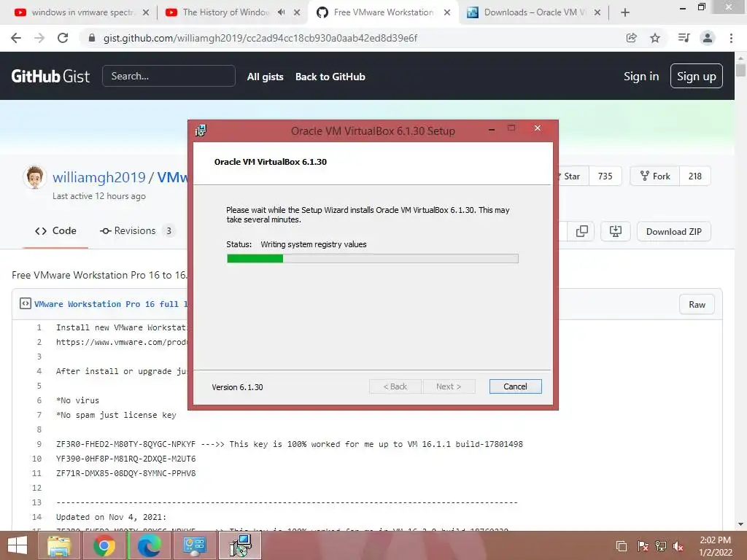Click the key 'YF390-0HF8P-M81RQ-2DXQE-M2UT6'
Screen dimensions: 747x560
point(125,459)
